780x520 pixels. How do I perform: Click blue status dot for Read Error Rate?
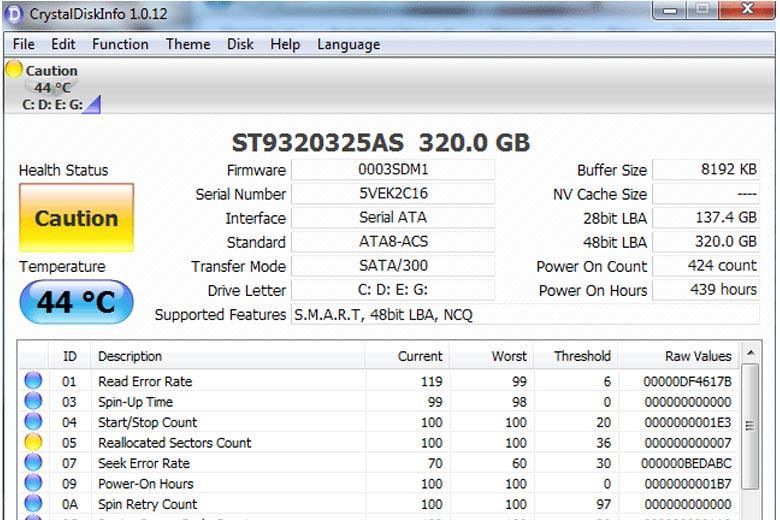[33, 381]
